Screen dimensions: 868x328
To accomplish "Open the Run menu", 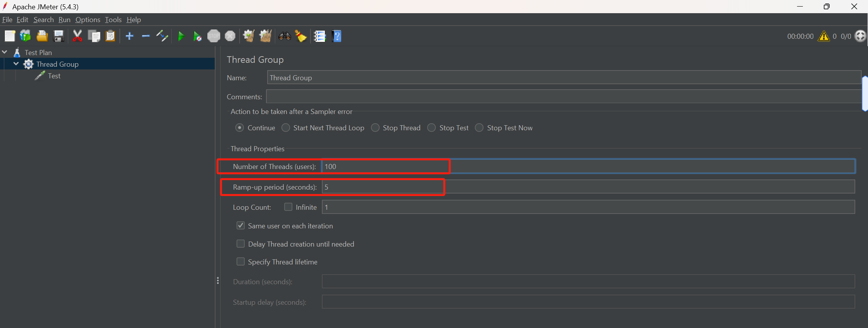I will tap(64, 19).
